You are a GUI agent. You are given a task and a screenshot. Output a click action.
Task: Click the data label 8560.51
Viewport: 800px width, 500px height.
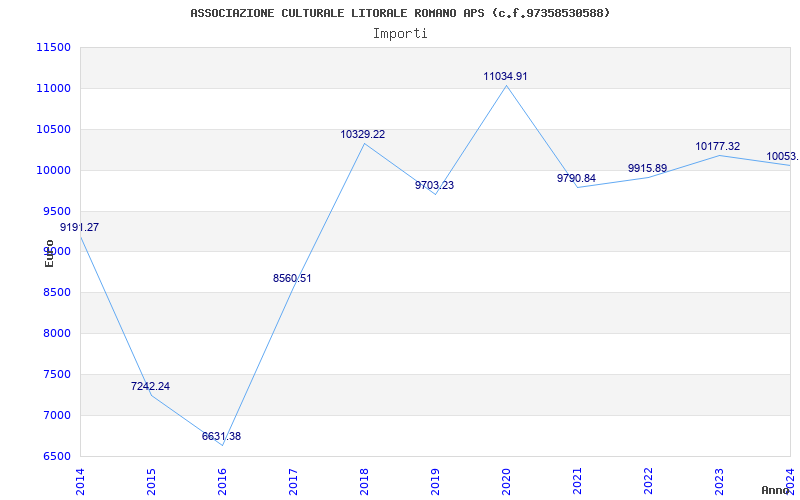coord(292,278)
